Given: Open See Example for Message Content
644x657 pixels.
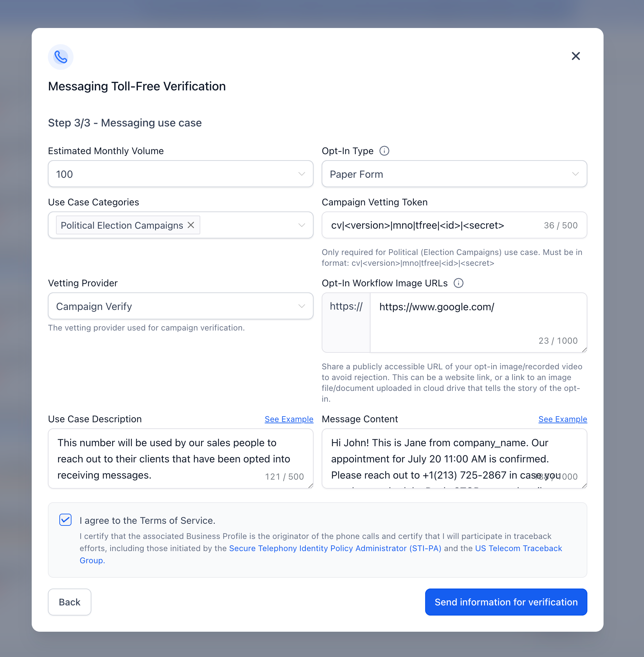Looking at the screenshot, I should pyautogui.click(x=562, y=419).
